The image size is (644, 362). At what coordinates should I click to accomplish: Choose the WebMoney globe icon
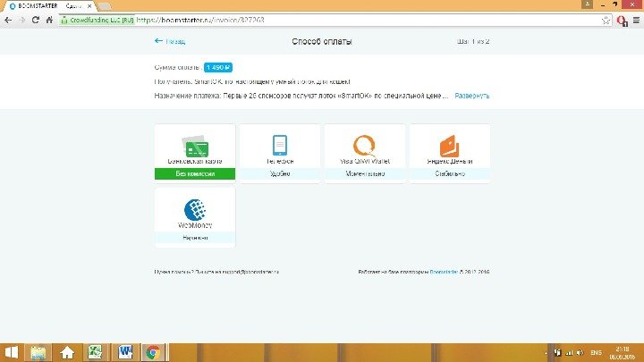click(195, 210)
